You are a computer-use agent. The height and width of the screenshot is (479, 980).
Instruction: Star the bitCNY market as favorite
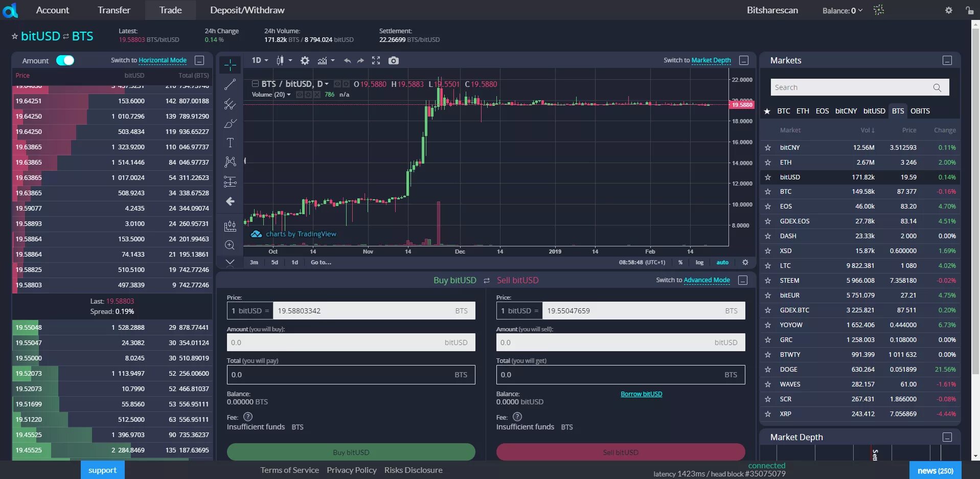point(767,147)
